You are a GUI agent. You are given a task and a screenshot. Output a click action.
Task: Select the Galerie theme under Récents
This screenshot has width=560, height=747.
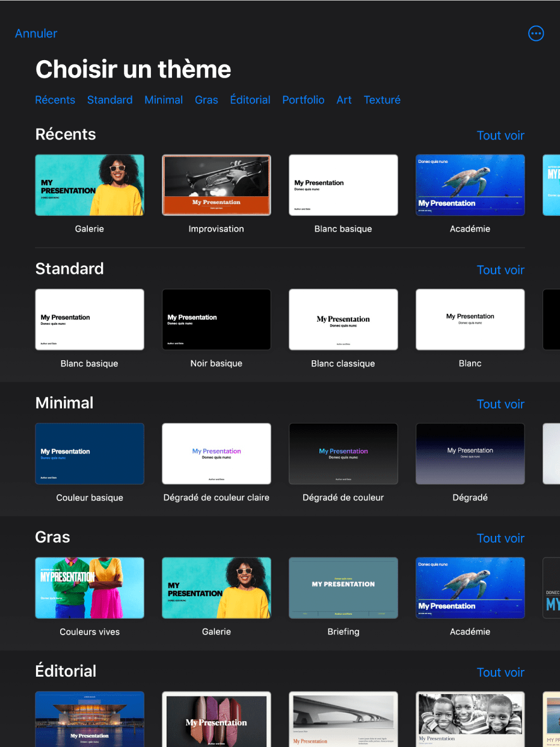click(90, 185)
